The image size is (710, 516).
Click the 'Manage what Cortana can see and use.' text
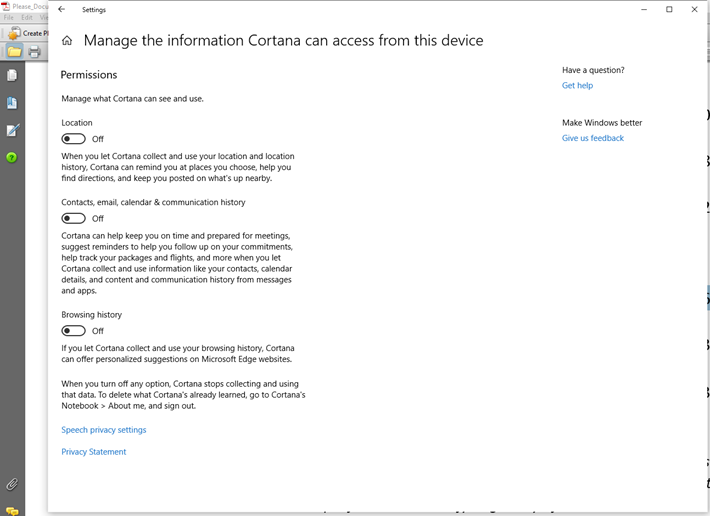(132, 99)
